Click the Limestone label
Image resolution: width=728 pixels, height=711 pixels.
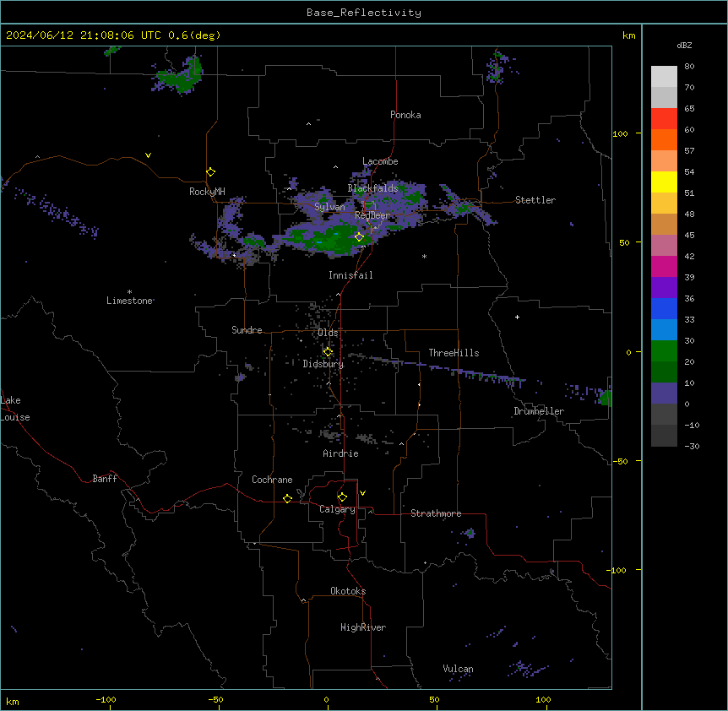click(129, 301)
